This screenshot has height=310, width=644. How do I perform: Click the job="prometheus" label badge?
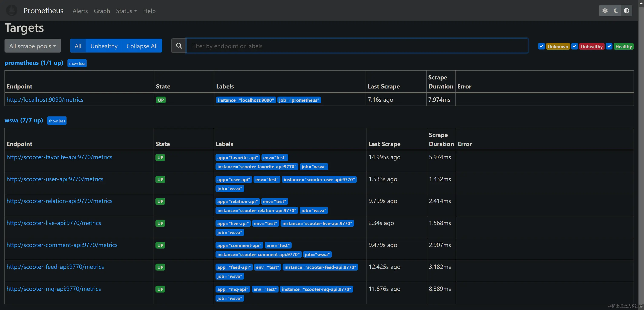[x=299, y=100]
